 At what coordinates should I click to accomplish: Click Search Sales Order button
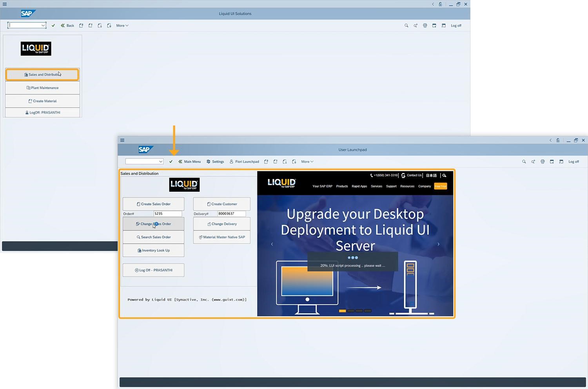[x=153, y=237]
